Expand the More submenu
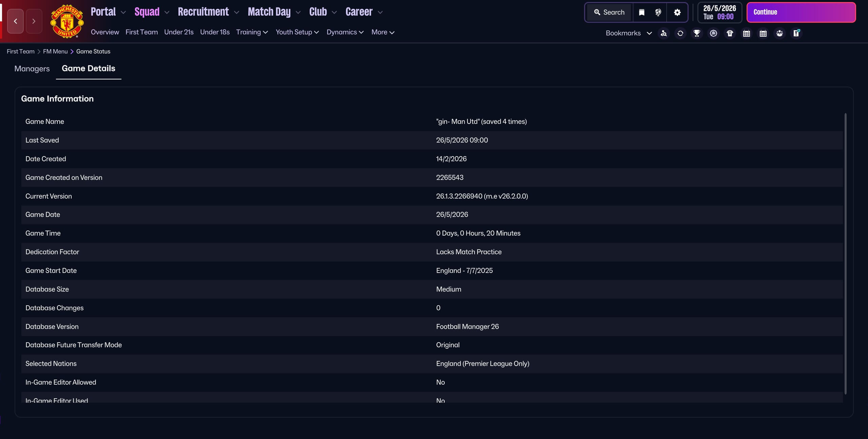 383,32
